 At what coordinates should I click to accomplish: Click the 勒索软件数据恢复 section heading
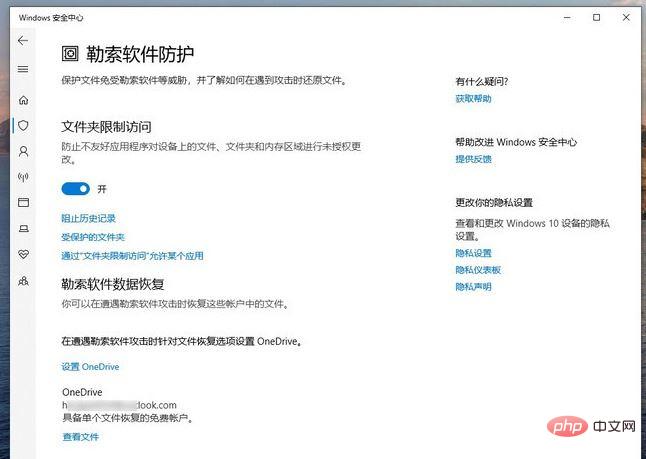(x=112, y=284)
